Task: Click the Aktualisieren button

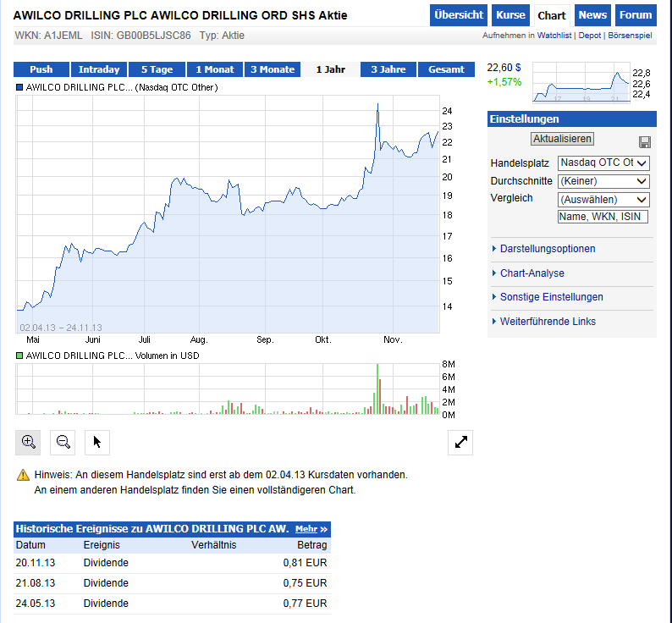Action: click(x=562, y=139)
